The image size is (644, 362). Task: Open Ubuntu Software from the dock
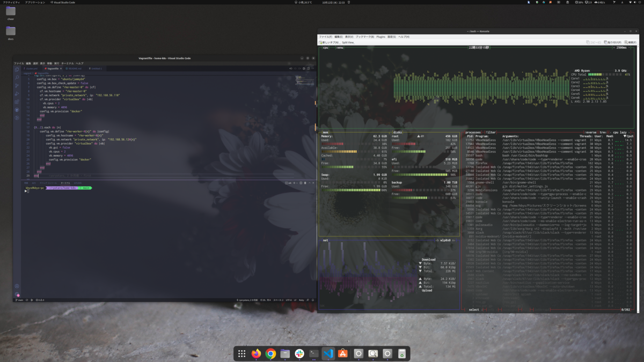343,353
